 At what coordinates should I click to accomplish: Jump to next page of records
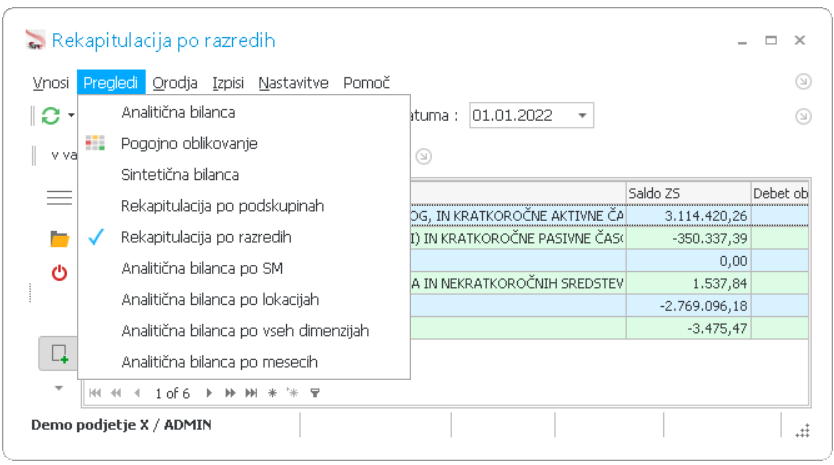coord(230,393)
